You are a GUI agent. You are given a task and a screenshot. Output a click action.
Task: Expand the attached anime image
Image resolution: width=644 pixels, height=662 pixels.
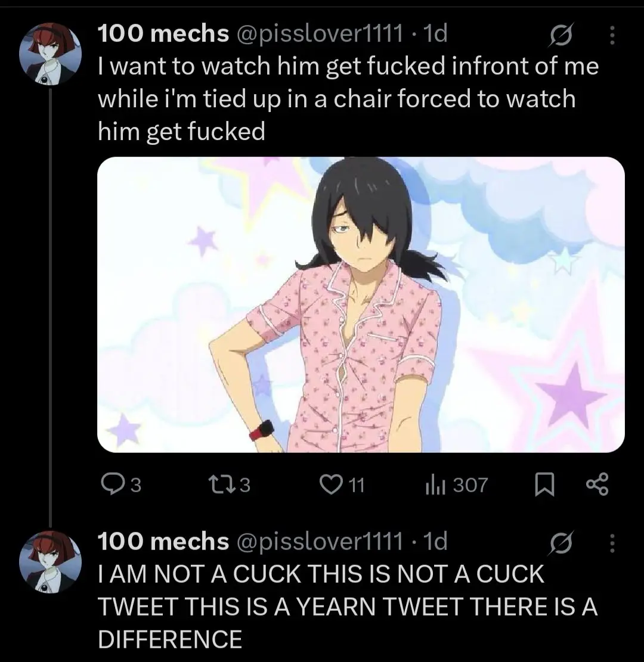point(360,304)
